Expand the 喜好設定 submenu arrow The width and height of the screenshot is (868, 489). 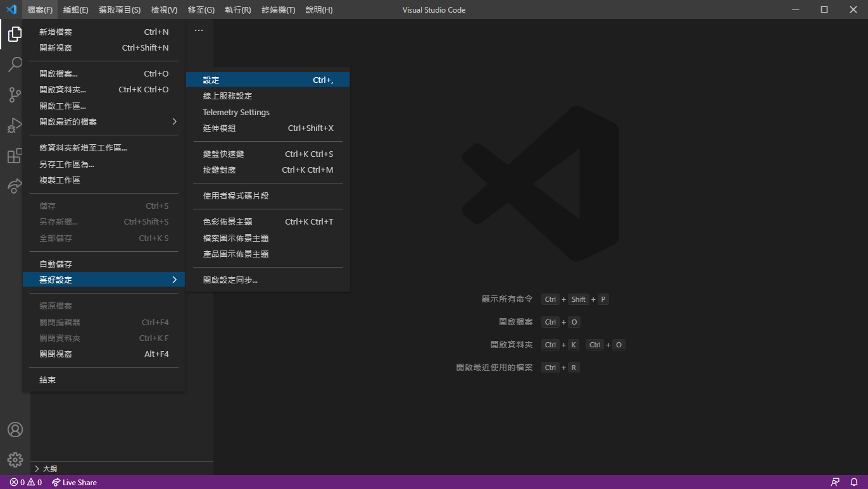click(176, 279)
